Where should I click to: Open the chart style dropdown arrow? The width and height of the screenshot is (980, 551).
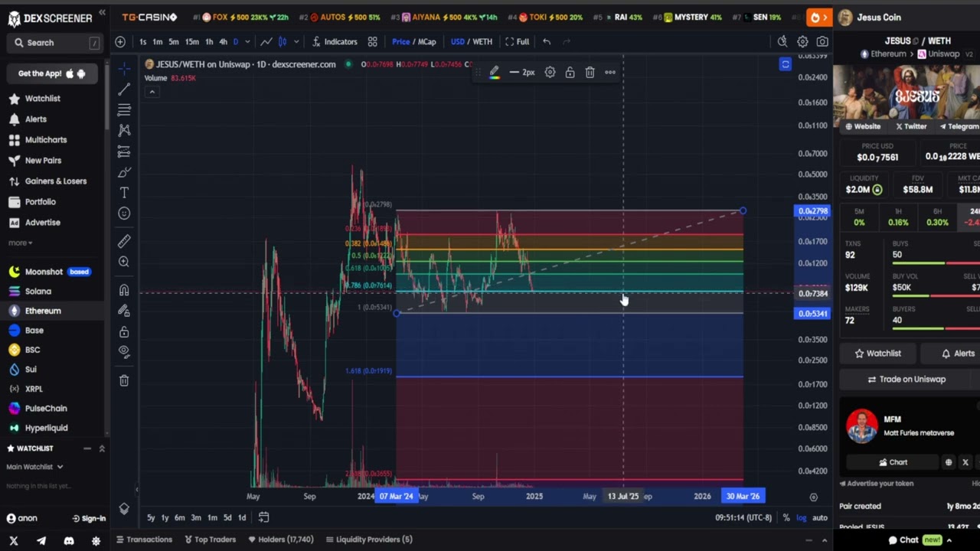tap(296, 41)
